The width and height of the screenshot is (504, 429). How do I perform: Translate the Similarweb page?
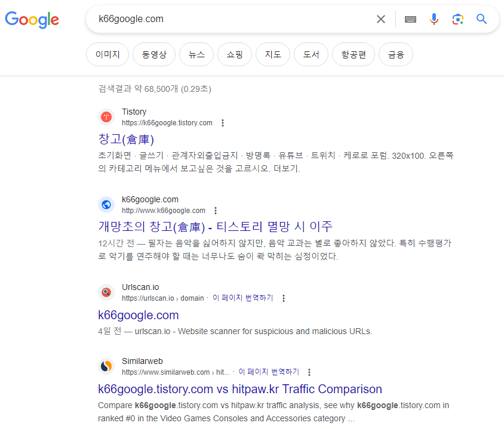(269, 372)
